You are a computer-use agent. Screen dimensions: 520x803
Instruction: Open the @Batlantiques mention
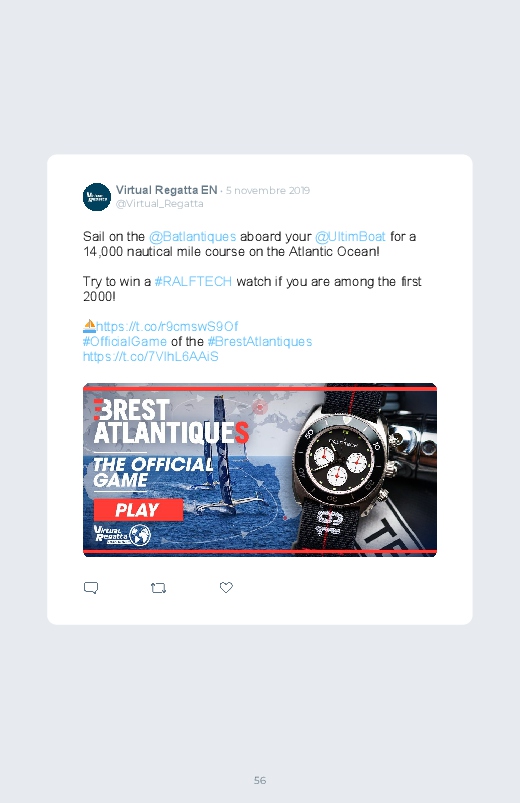coord(192,237)
